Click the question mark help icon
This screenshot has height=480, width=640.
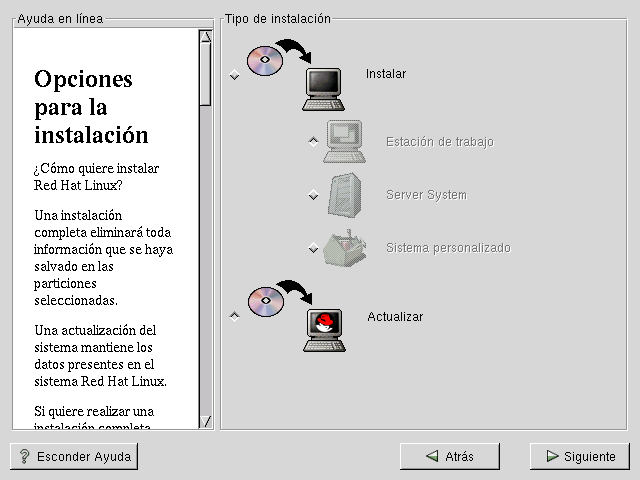click(24, 457)
